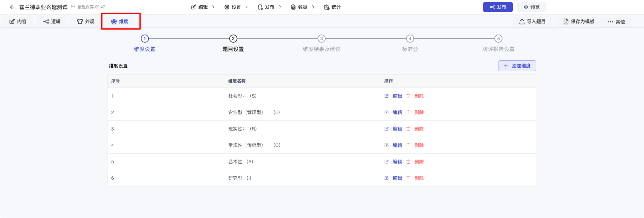Image resolution: width=644 pixels, height=218 pixels.
Task: Click trash icon for 常规性 (C) row
Action: point(408,145)
